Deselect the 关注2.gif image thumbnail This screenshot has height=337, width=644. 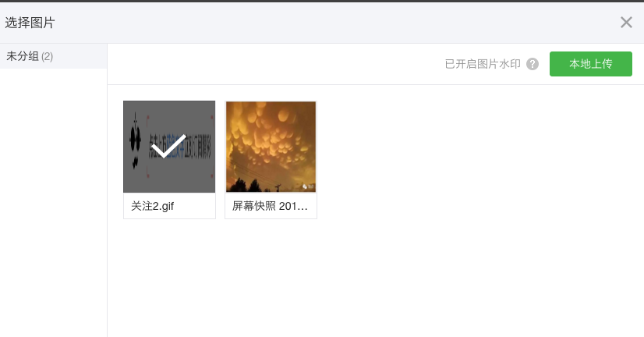[169, 147]
